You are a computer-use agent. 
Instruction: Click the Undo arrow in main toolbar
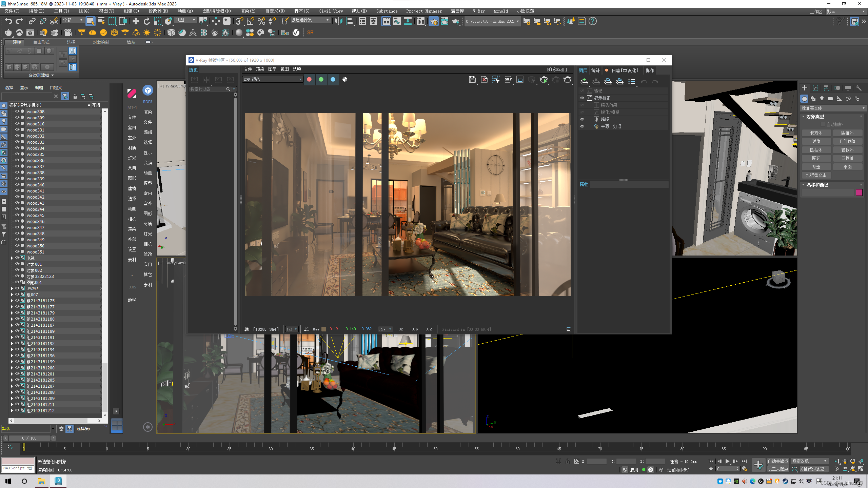tap(8, 21)
